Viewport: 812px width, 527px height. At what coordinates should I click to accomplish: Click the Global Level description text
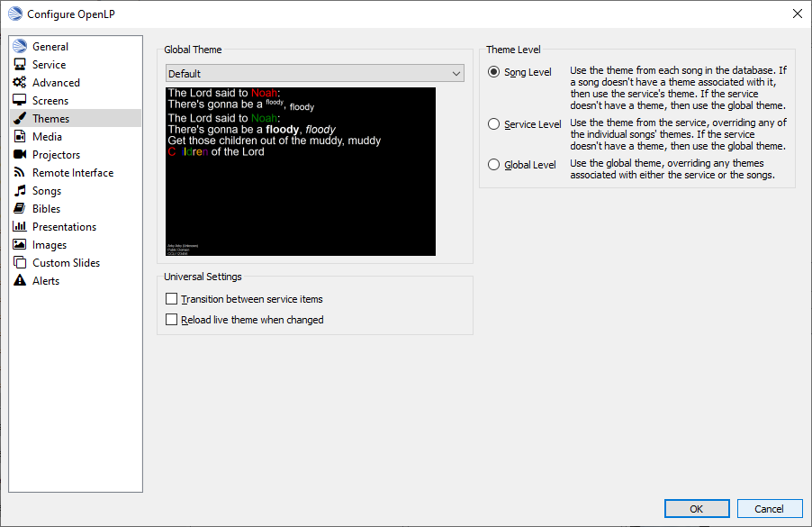tap(672, 169)
